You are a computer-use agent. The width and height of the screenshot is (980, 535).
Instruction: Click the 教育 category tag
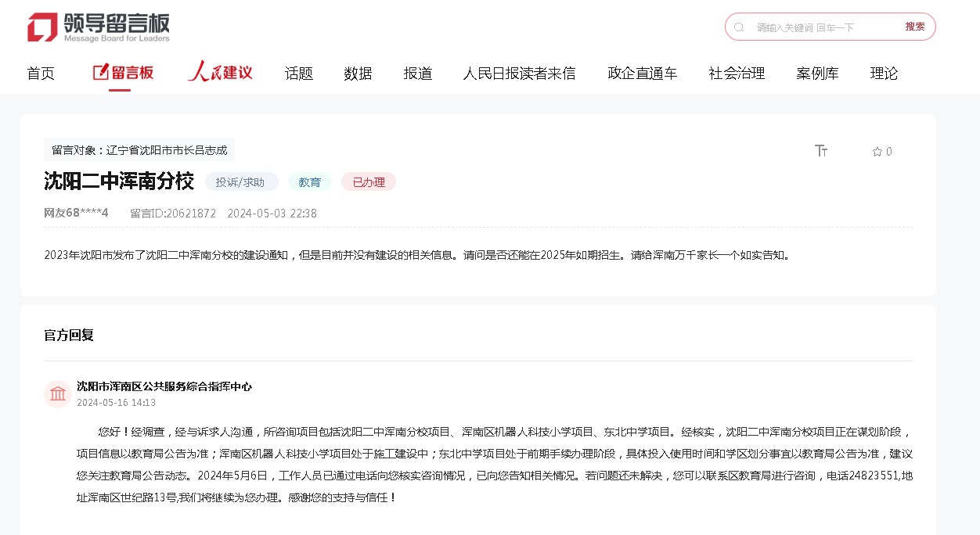coord(310,182)
